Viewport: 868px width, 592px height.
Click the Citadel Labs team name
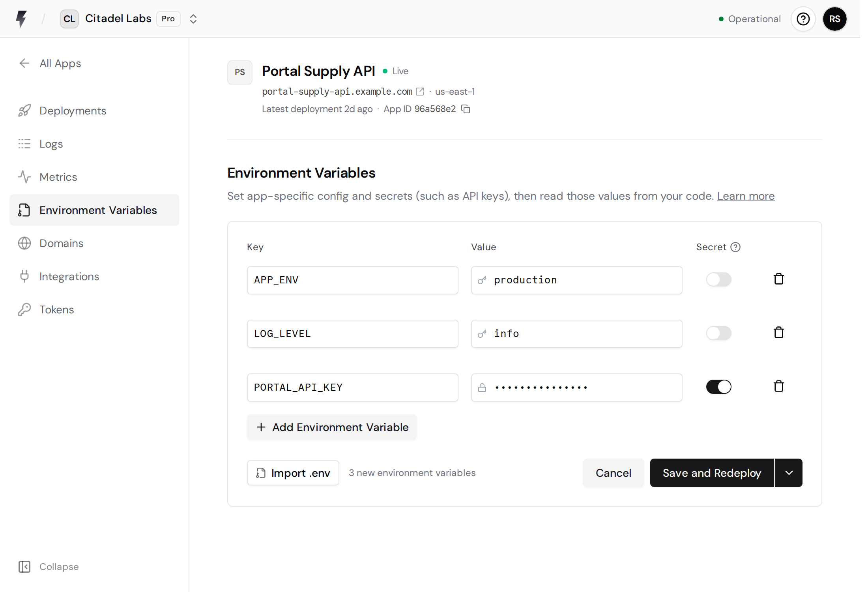[x=118, y=19]
